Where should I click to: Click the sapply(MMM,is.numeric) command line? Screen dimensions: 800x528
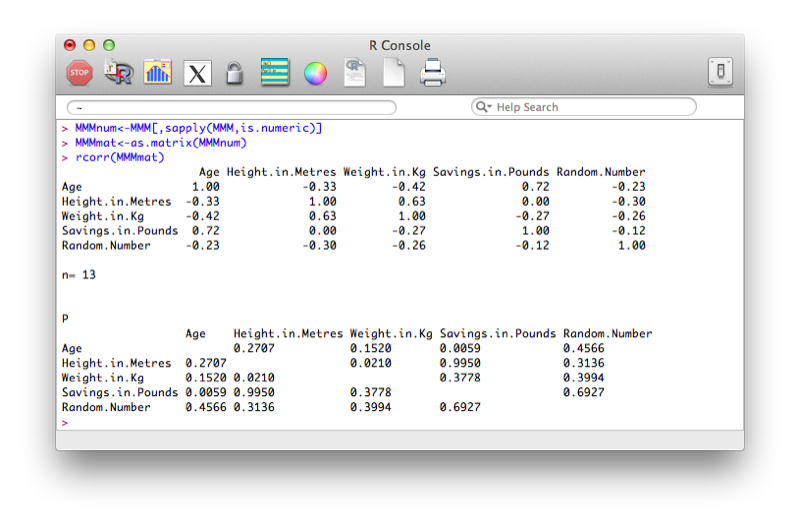198,128
